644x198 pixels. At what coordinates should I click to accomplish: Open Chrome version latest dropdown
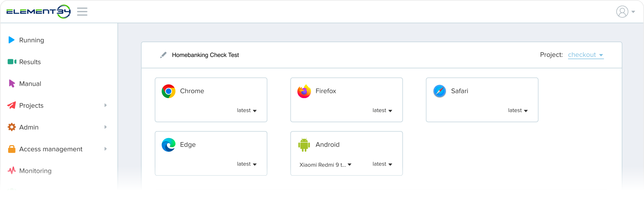click(x=247, y=110)
